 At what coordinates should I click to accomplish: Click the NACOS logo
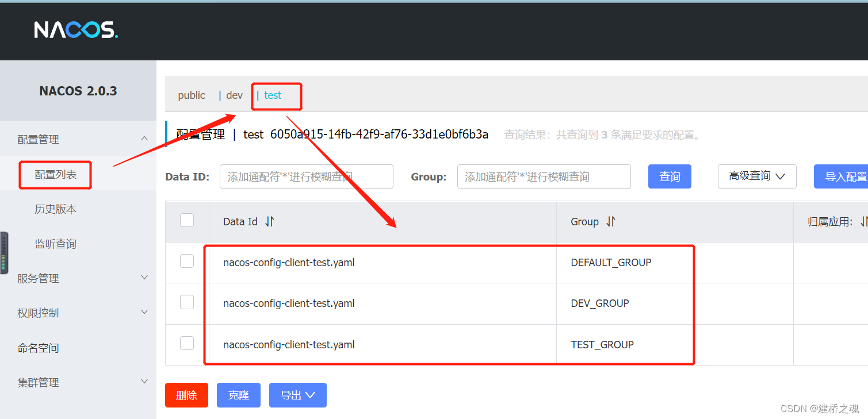tap(76, 30)
